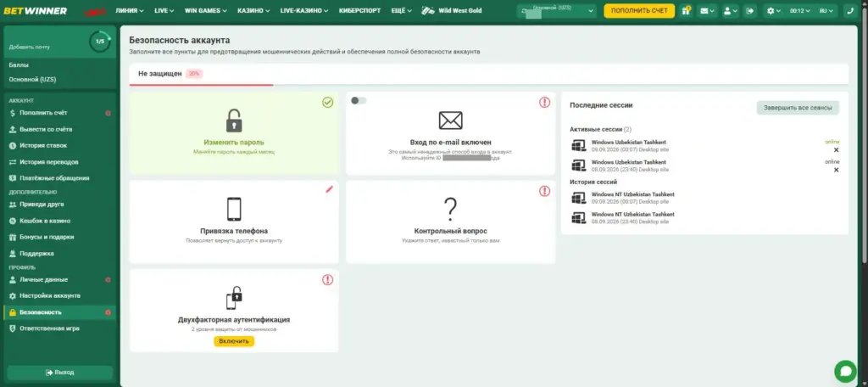
Task: Click the gear icon beside Настройки аккаунта
Action: [13, 295]
